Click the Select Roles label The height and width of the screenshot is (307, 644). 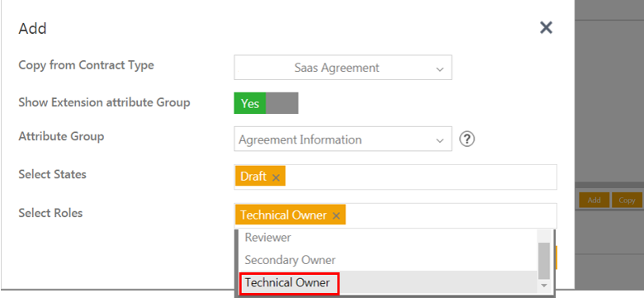[x=50, y=213]
